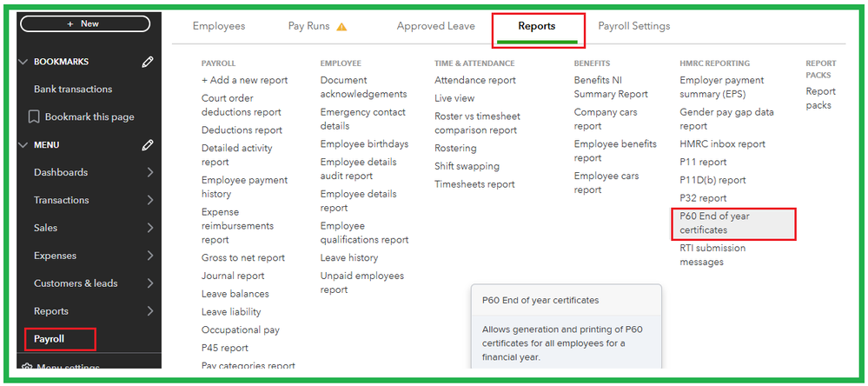Open Roster vs timesheet comparison report
868x386 pixels.
click(x=477, y=123)
